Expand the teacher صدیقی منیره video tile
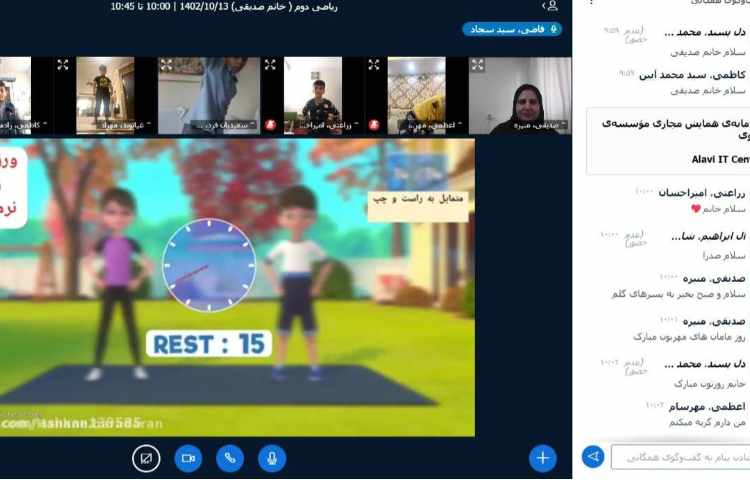This screenshot has width=750, height=480. (x=478, y=65)
